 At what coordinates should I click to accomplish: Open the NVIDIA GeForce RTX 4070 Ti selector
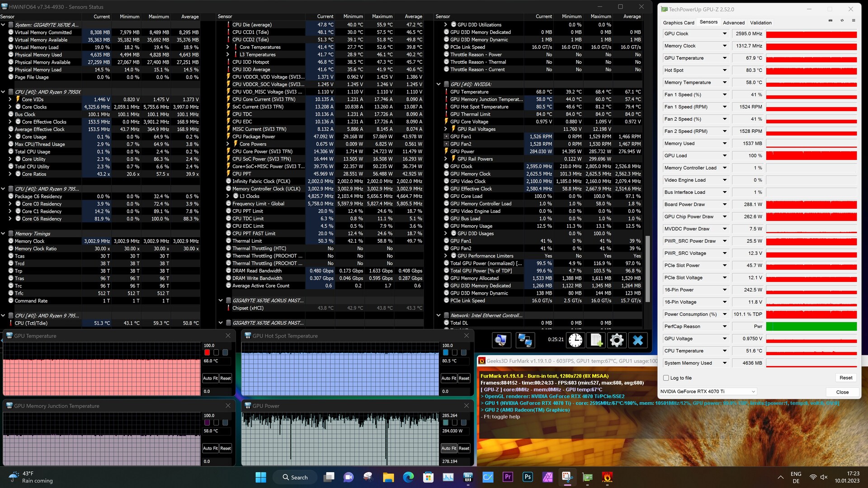pyautogui.click(x=708, y=391)
